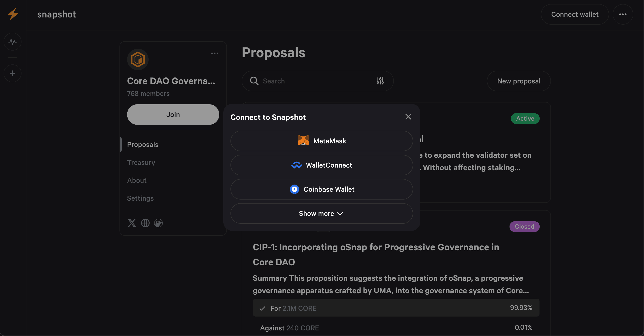
Task: Open the top-right overflow menu
Action: pos(623,14)
